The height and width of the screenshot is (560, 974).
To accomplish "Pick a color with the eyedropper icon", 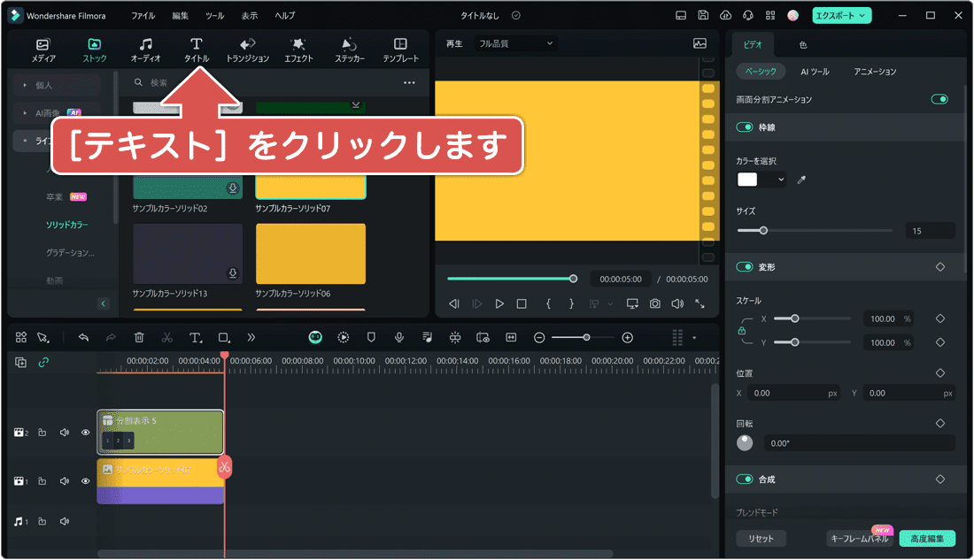I will pos(801,180).
